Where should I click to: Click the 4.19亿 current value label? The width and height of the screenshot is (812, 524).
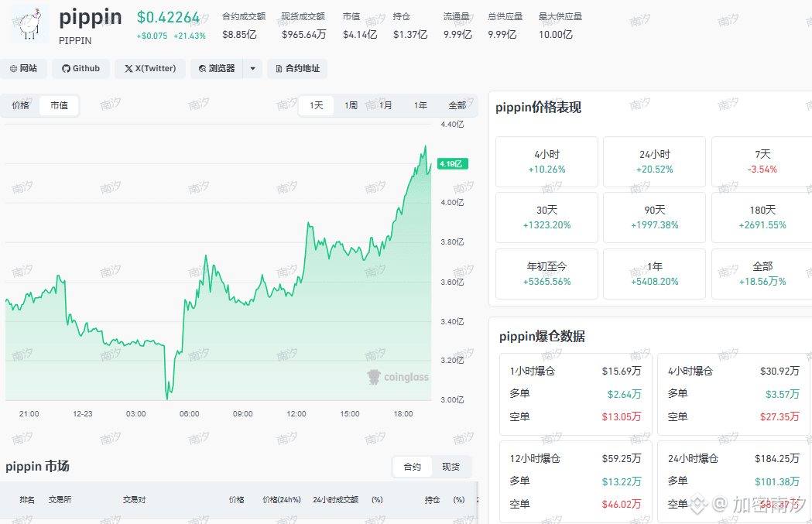point(453,163)
